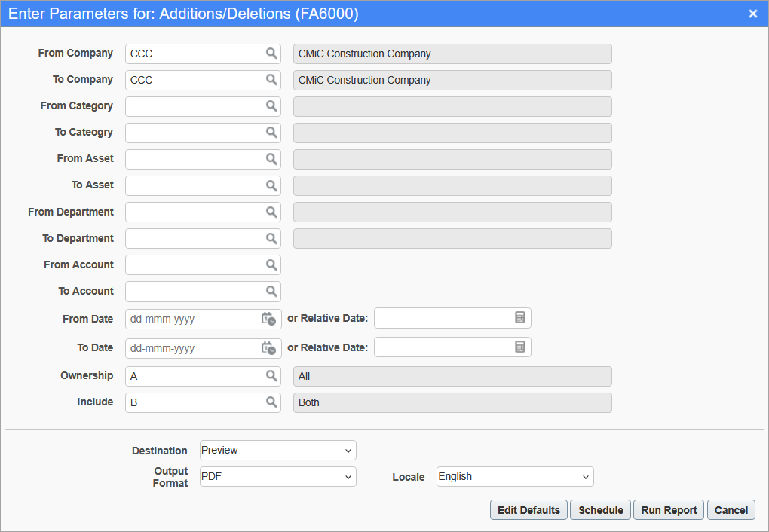Viewport: 769px width, 532px height.
Task: Open the From Company lookup magnifier
Action: tap(271, 54)
